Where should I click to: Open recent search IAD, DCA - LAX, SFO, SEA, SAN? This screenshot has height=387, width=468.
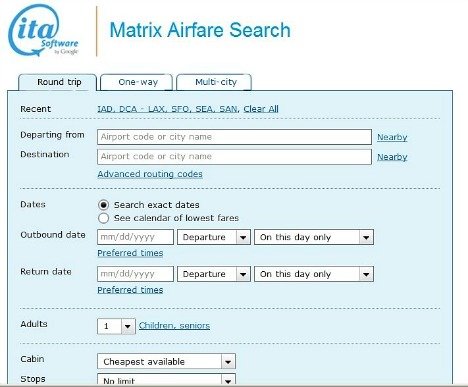pos(167,109)
